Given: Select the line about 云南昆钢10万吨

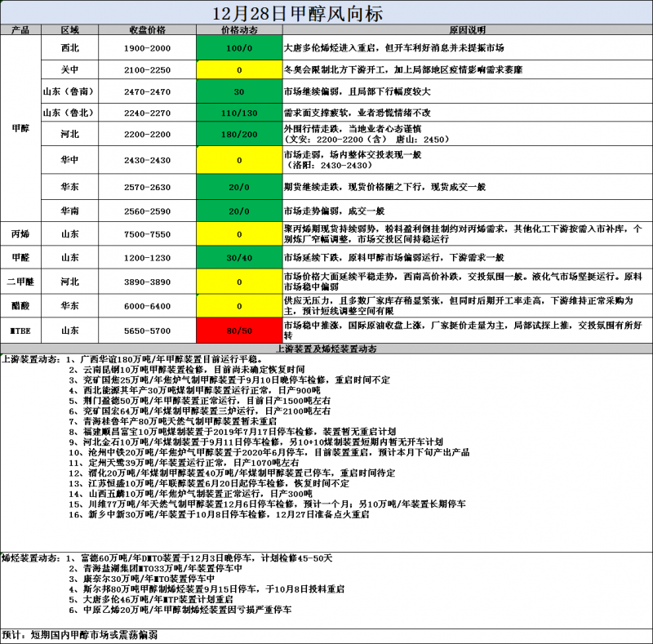Looking at the screenshot, I should pos(187,370).
